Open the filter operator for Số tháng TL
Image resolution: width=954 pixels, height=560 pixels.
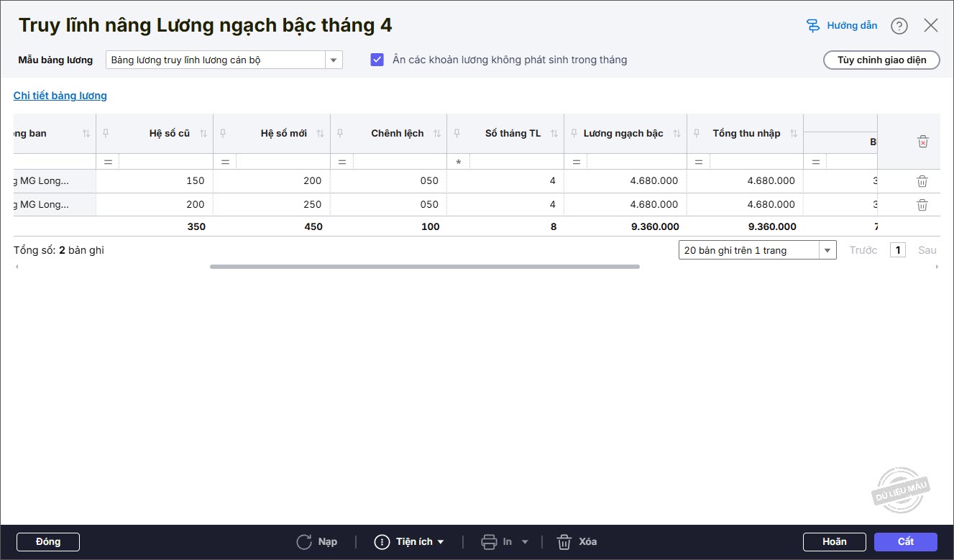[x=459, y=162]
